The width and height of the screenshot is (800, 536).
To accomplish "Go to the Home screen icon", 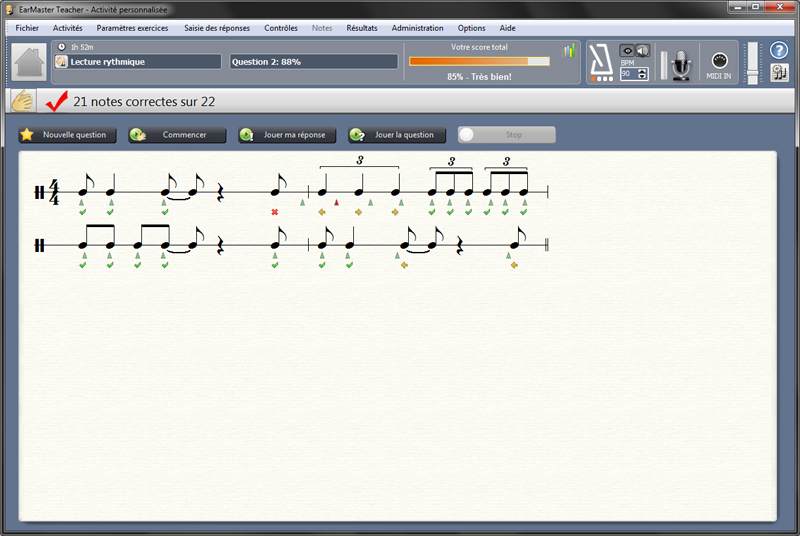I will 30,62.
